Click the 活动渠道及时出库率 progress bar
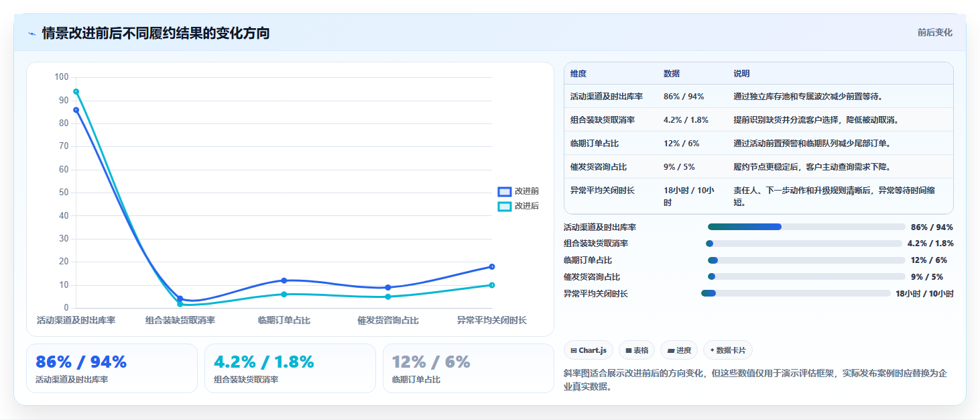980x420 pixels. 806,227
